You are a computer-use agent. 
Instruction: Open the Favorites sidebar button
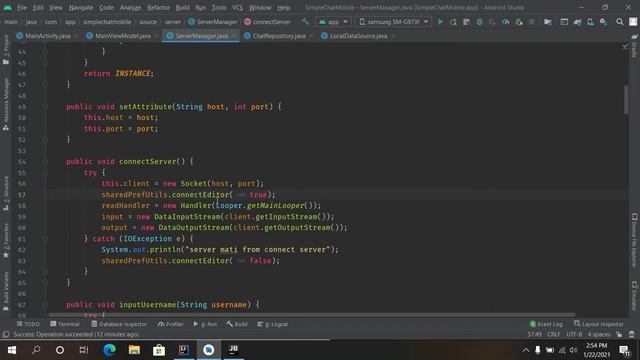pos(6,241)
